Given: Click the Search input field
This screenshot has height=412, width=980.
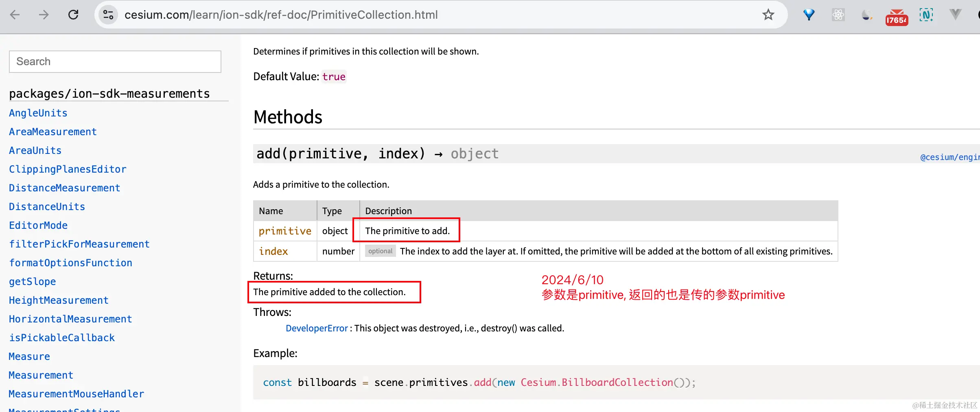Looking at the screenshot, I should tap(115, 61).
